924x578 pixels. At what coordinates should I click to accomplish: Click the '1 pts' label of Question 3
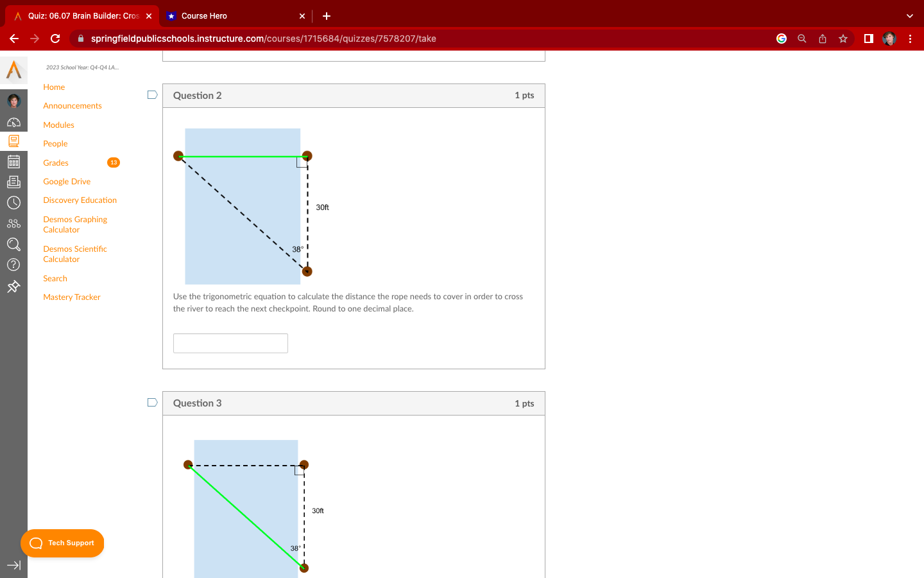click(x=524, y=403)
